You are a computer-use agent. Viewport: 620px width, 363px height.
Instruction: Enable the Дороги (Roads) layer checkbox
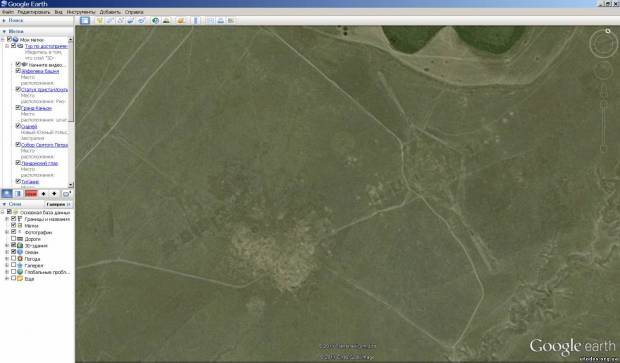(13, 239)
